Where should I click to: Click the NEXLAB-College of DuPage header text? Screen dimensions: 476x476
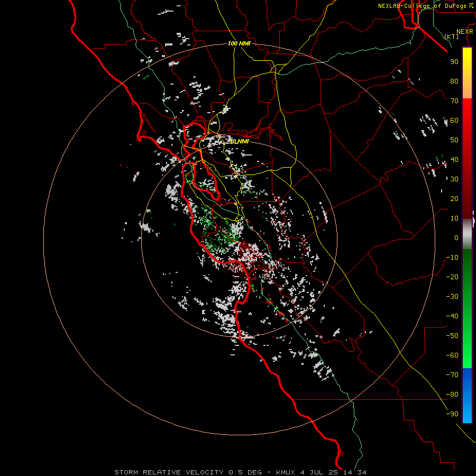click(423, 6)
